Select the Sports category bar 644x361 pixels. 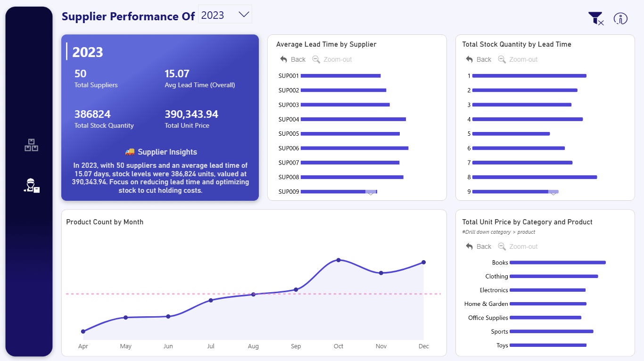pyautogui.click(x=552, y=331)
